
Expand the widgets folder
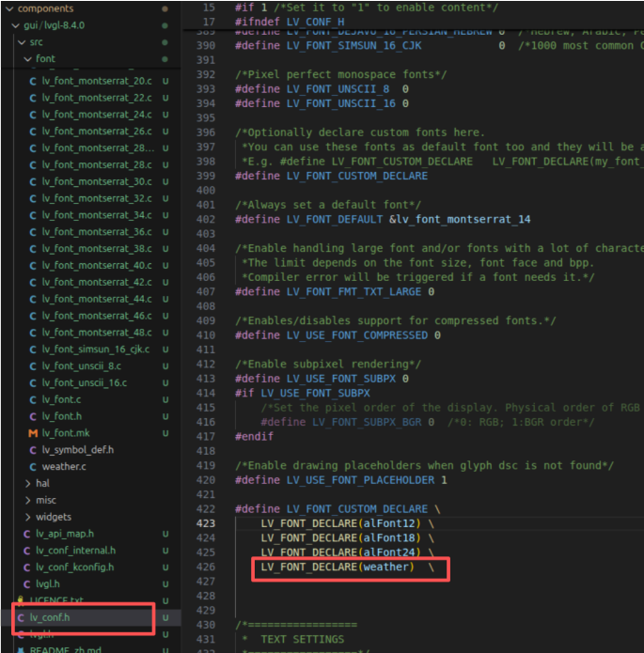coord(54,517)
